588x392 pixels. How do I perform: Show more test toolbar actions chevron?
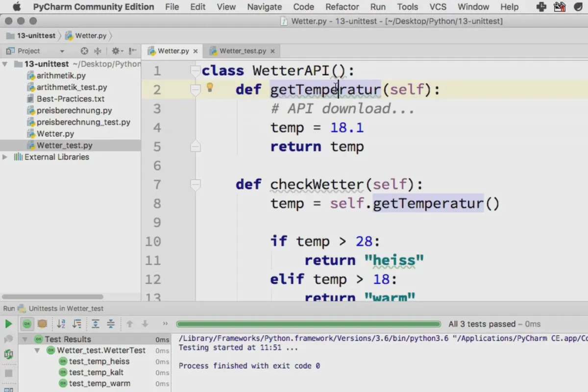pos(165,324)
